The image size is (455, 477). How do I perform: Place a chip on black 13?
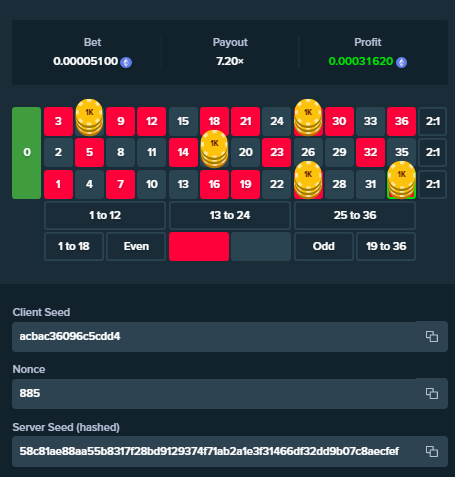coord(183,184)
